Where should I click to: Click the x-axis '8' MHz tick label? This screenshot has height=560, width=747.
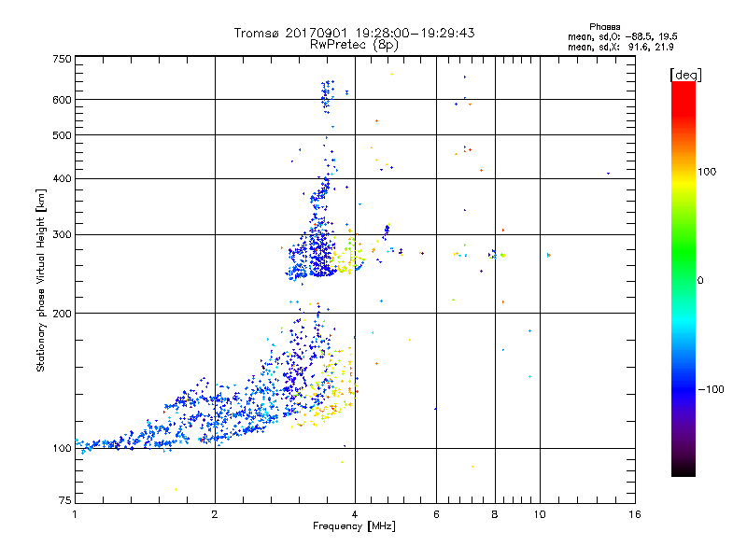(x=495, y=514)
